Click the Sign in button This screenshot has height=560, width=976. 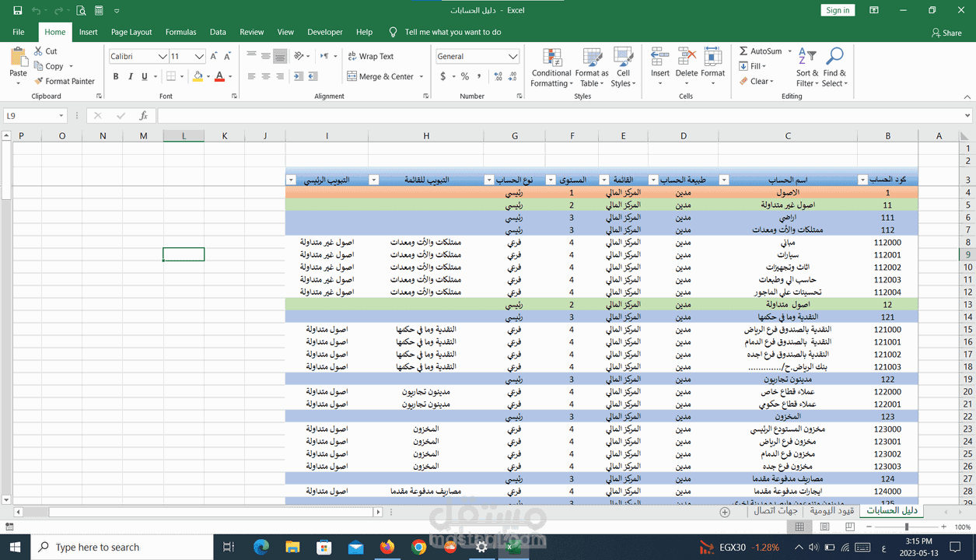[x=838, y=10]
